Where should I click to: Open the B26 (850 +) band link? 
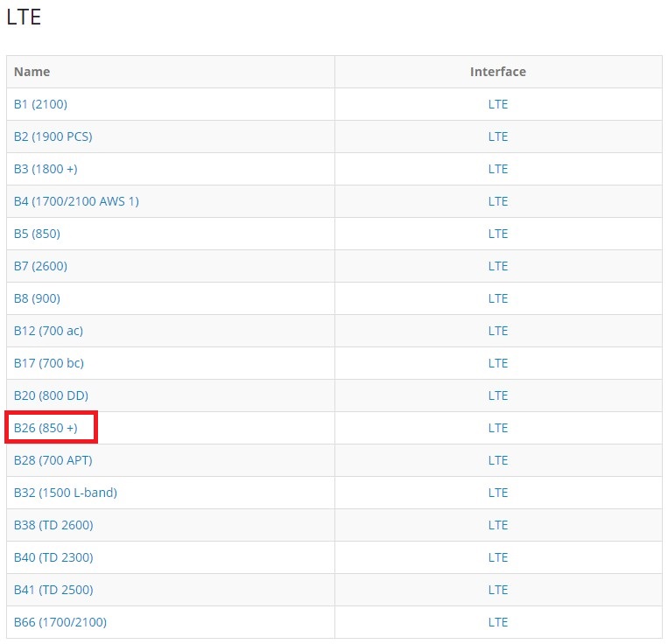(46, 428)
